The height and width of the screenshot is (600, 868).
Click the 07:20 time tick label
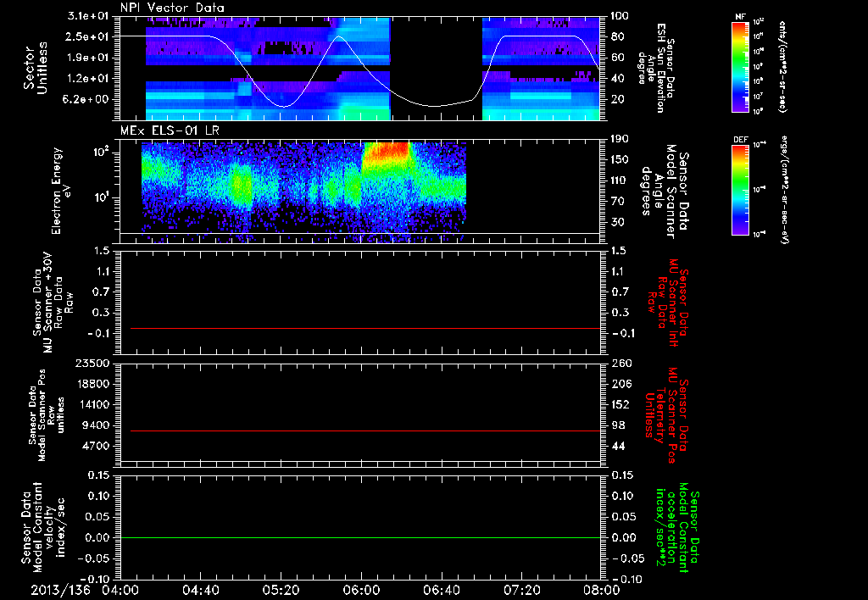coord(521,590)
